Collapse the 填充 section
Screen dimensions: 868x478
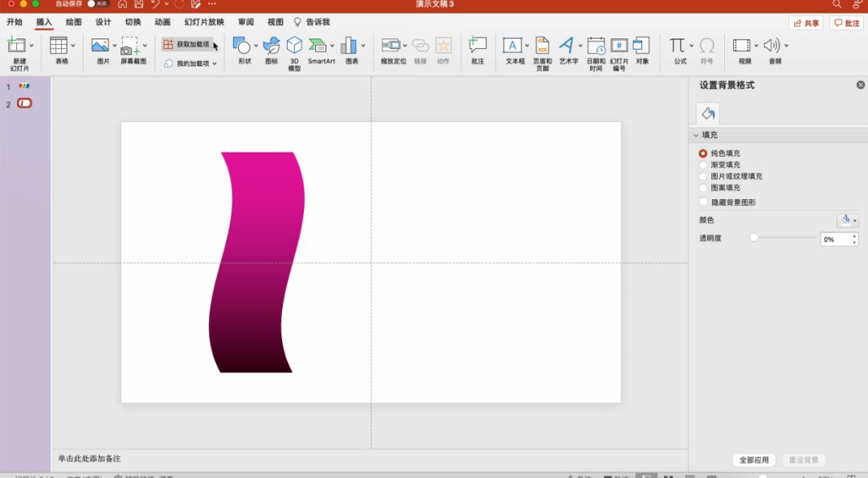696,135
